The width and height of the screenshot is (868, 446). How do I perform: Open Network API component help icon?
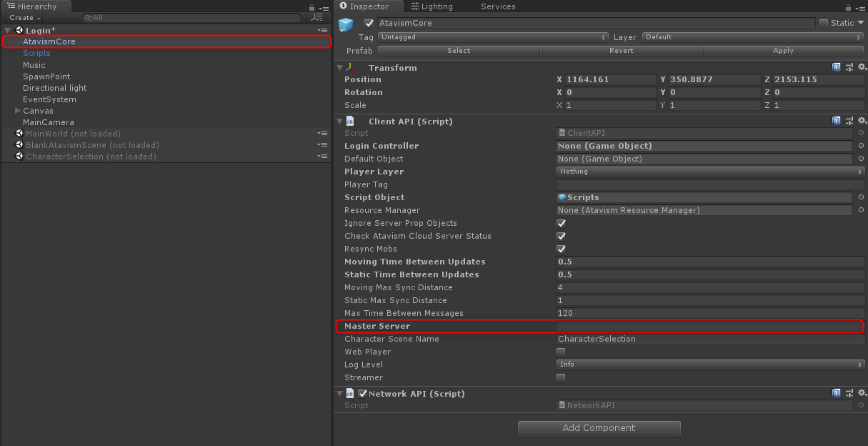(837, 393)
